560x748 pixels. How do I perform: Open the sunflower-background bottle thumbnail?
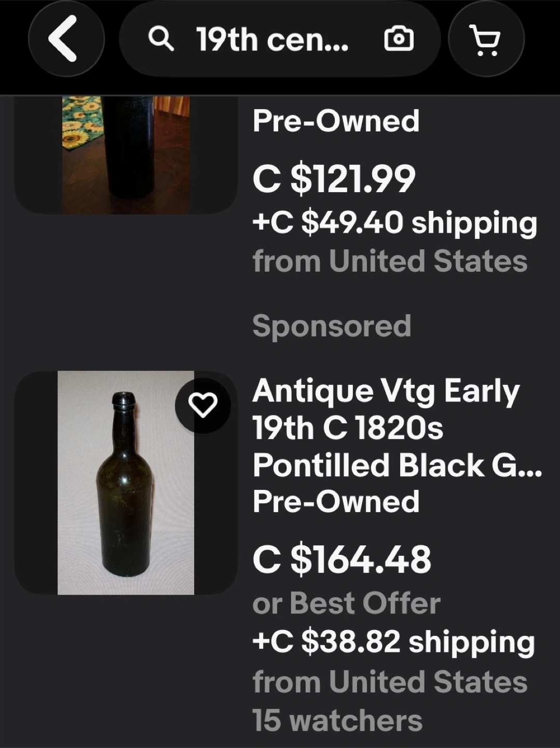coord(126,154)
